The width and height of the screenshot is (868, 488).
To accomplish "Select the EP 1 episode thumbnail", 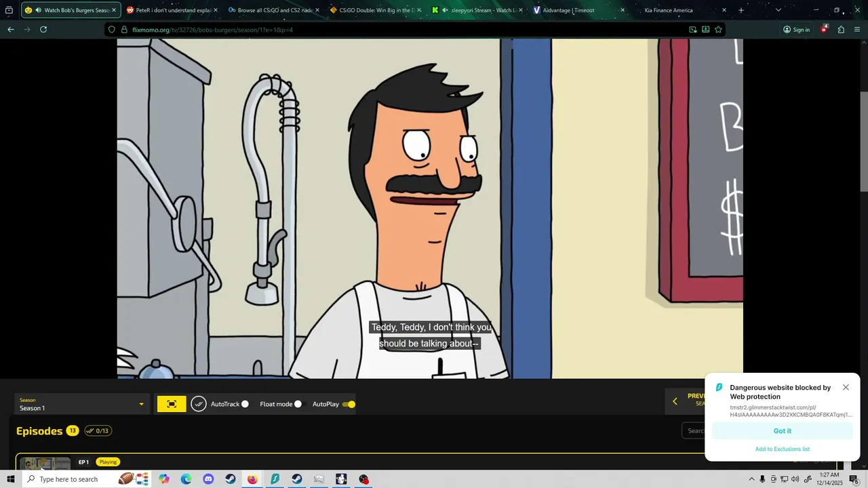I will coord(45,464).
